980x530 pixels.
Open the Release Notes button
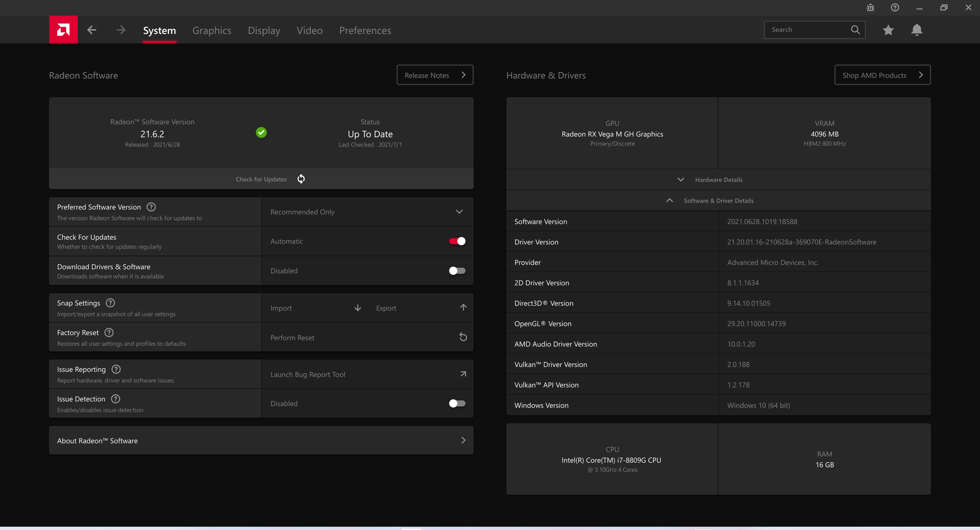tap(434, 75)
